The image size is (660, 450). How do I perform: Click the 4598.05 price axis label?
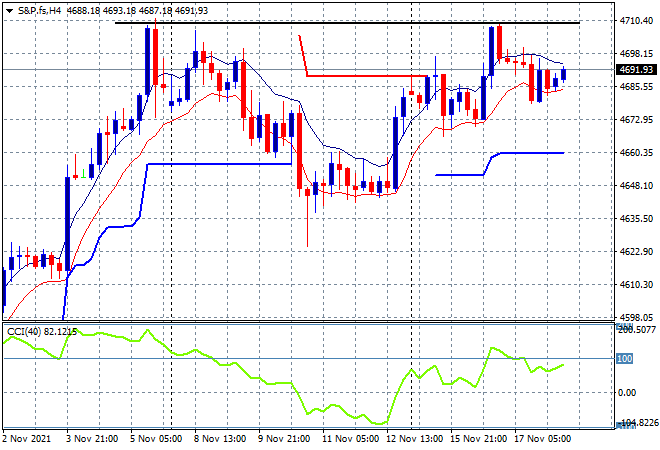[636, 317]
